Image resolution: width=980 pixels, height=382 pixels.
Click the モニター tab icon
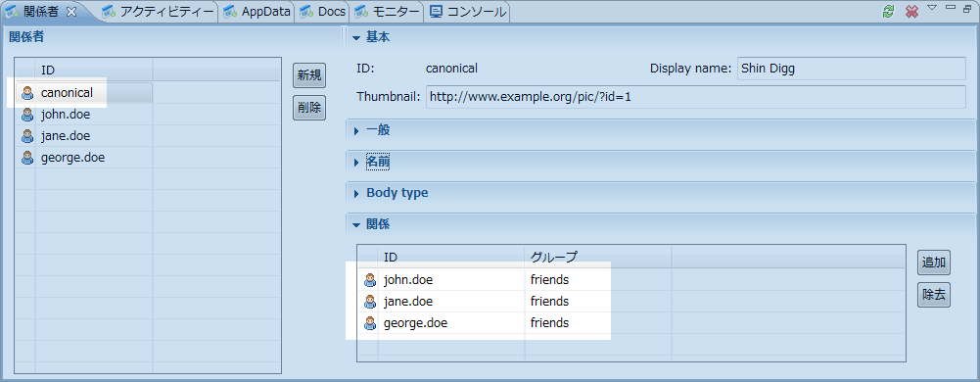(x=360, y=11)
